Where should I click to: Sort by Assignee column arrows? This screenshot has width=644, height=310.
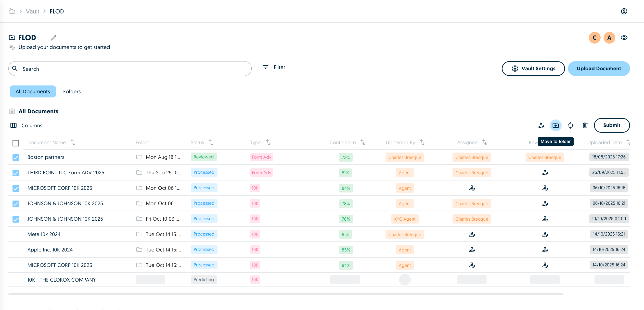pyautogui.click(x=485, y=142)
